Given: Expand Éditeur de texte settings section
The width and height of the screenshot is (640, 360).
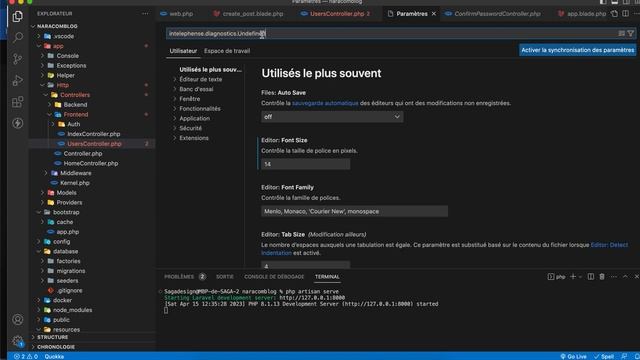Looking at the screenshot, I should (200, 79).
